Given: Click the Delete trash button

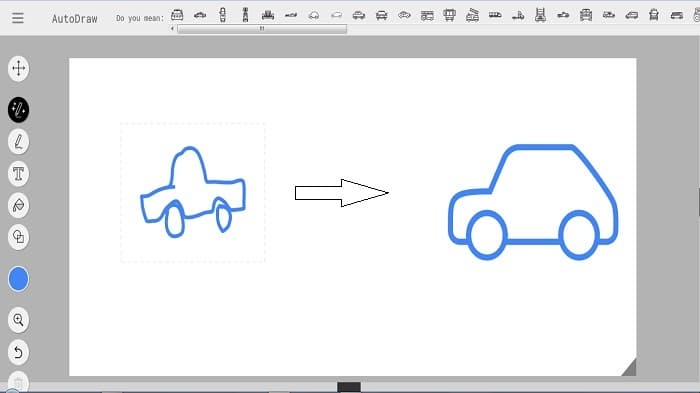Looking at the screenshot, I should point(18,382).
